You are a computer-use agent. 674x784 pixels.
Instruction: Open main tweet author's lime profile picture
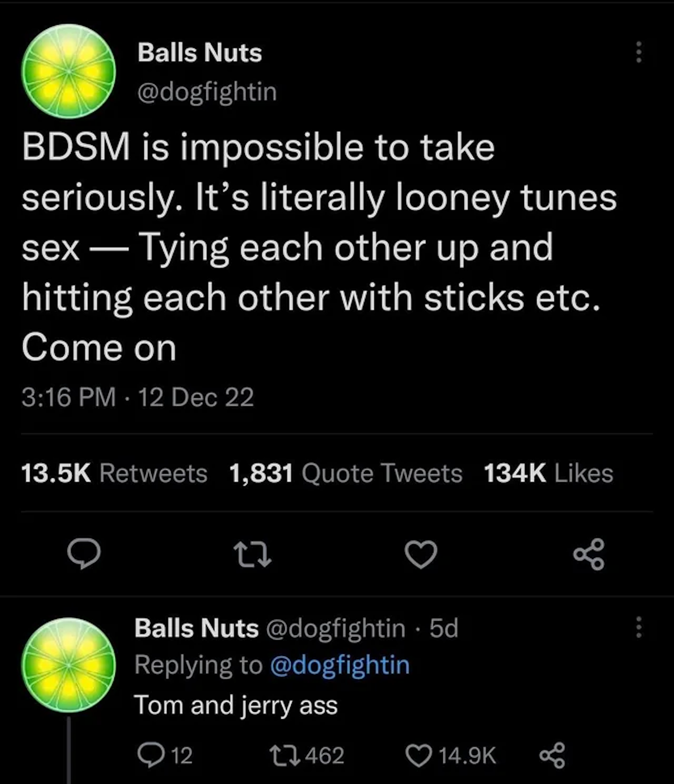[68, 71]
